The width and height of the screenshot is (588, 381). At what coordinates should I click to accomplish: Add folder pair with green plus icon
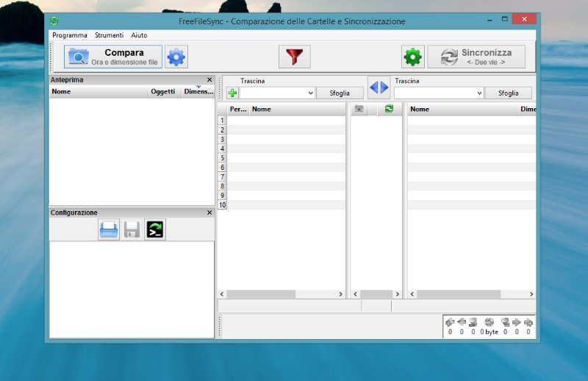(232, 93)
